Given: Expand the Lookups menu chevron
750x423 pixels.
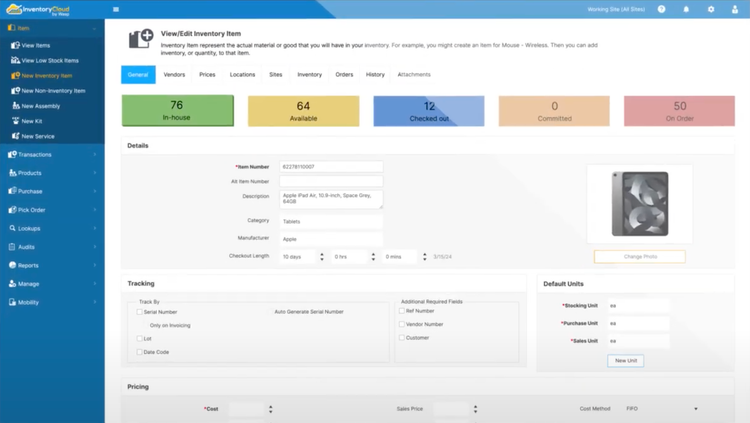Looking at the screenshot, I should point(95,228).
